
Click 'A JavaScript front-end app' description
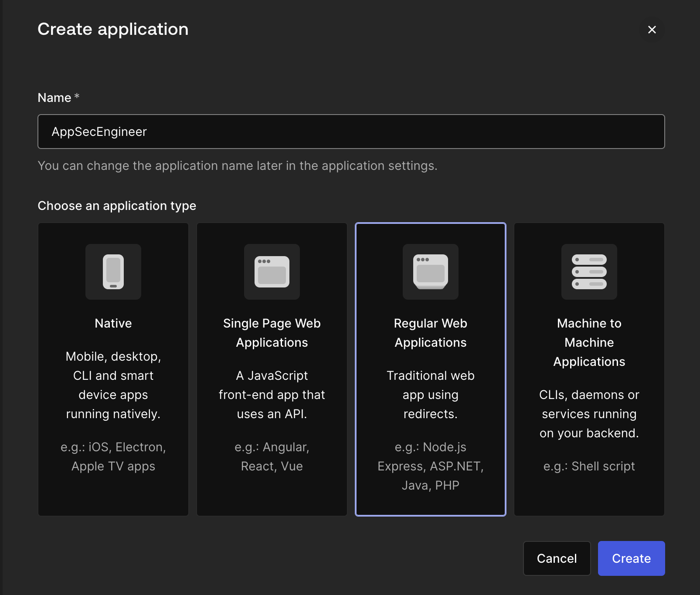pyautogui.click(x=272, y=395)
